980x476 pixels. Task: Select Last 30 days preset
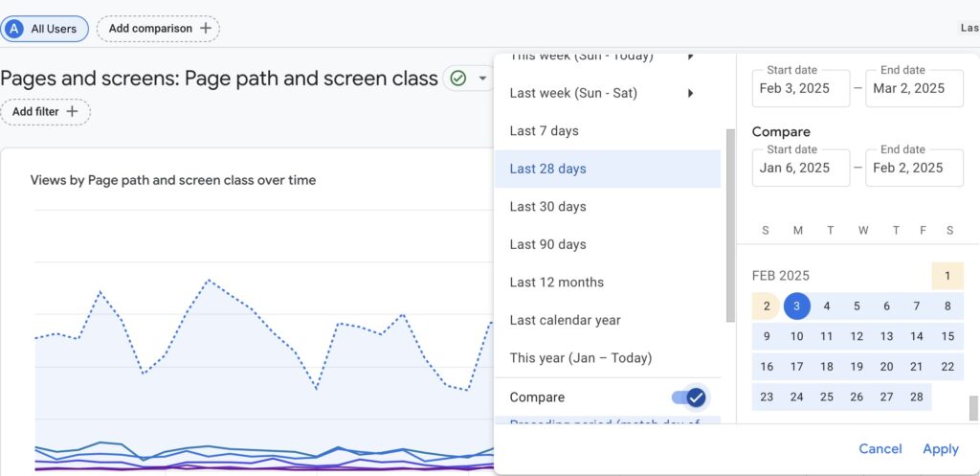click(x=608, y=207)
